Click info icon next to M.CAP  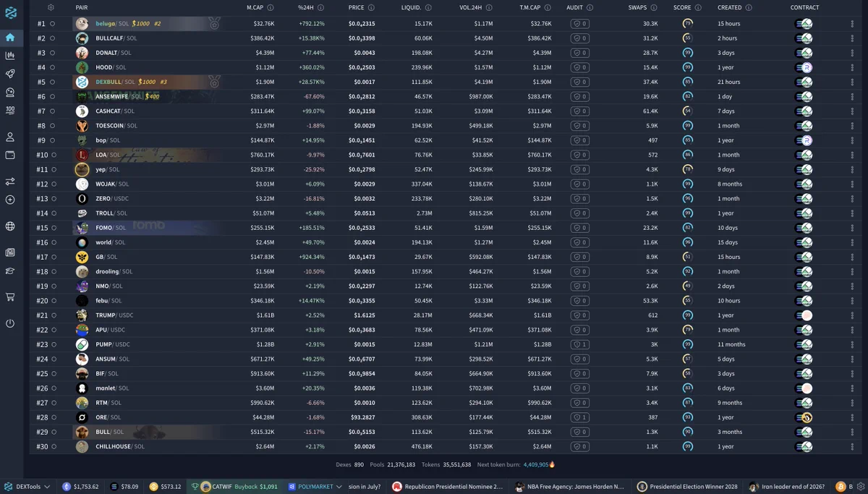(x=271, y=7)
